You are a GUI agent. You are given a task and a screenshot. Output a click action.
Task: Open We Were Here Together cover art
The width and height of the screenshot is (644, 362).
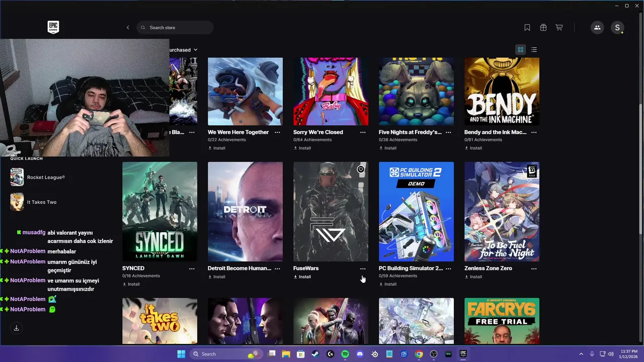tap(245, 91)
